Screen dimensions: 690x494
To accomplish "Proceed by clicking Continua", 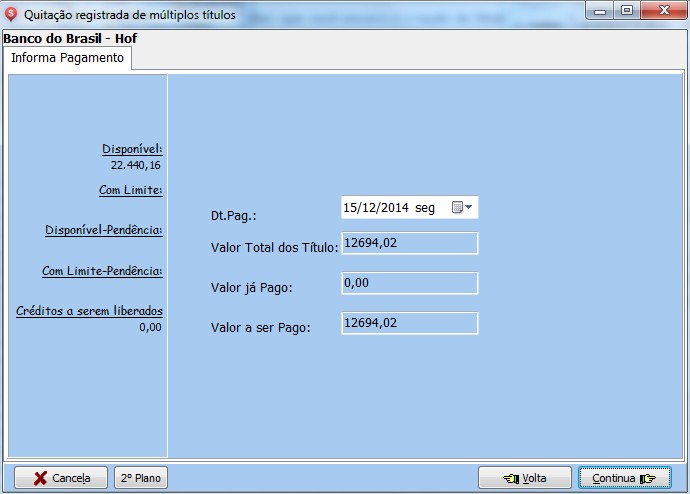I will click(x=624, y=478).
